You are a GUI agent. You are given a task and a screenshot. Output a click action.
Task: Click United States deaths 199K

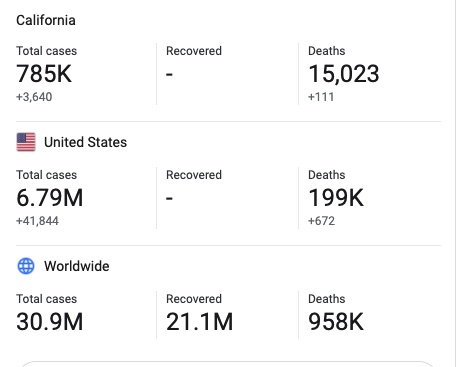336,198
